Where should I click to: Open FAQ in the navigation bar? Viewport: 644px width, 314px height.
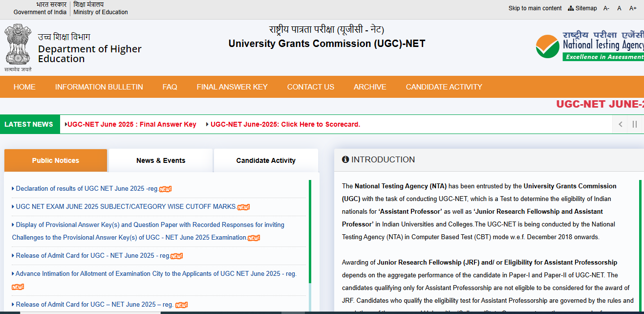point(170,87)
